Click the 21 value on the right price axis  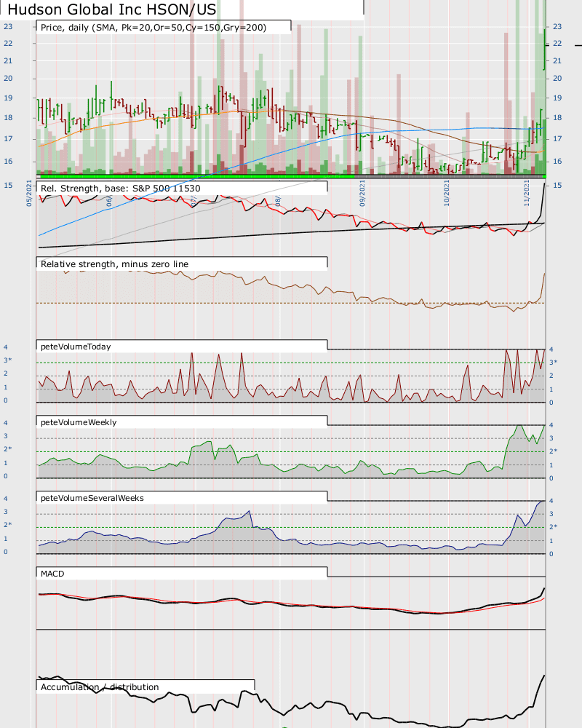coord(557,61)
